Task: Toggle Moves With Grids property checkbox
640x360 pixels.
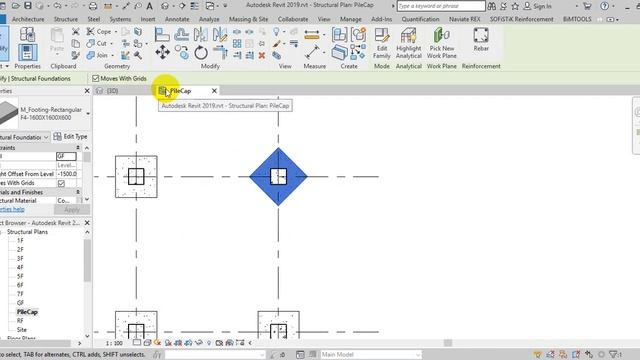Action: point(61,183)
